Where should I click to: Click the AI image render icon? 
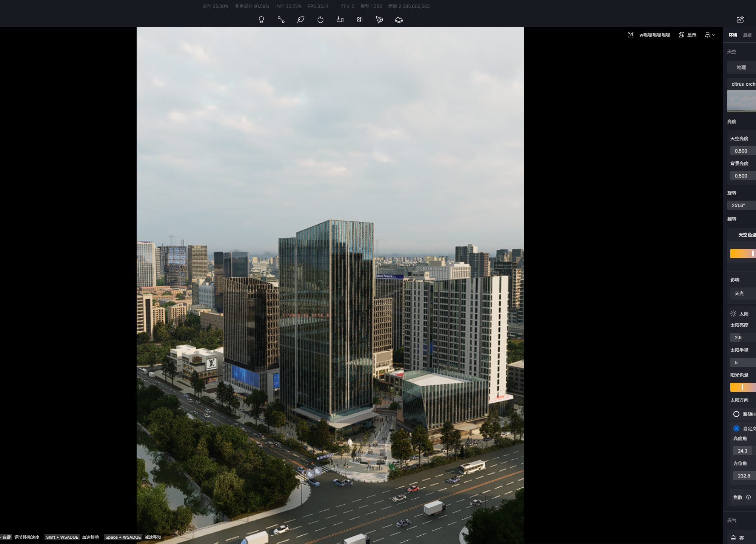[x=740, y=19]
